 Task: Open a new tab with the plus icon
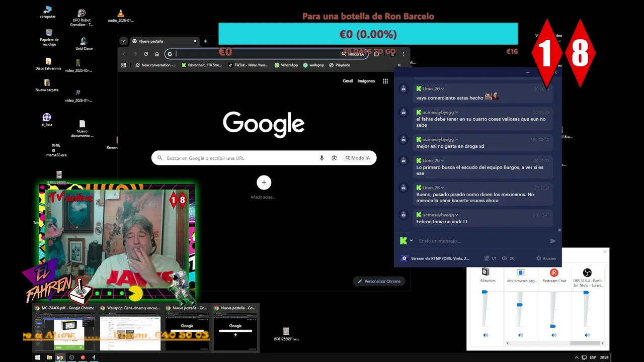[x=205, y=41]
